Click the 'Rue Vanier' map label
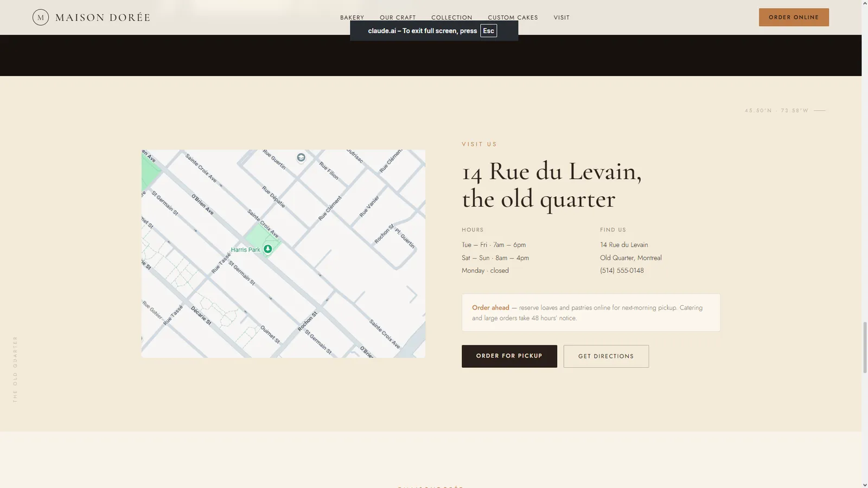The width and height of the screenshot is (868, 488). (x=369, y=207)
